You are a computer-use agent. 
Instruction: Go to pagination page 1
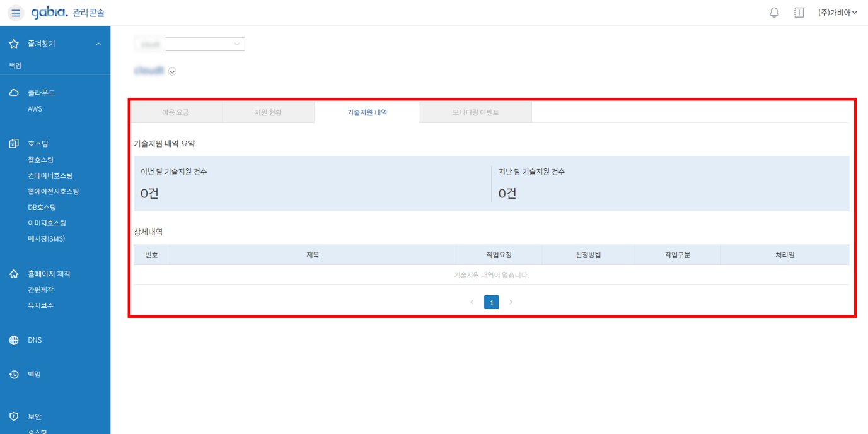coord(492,302)
